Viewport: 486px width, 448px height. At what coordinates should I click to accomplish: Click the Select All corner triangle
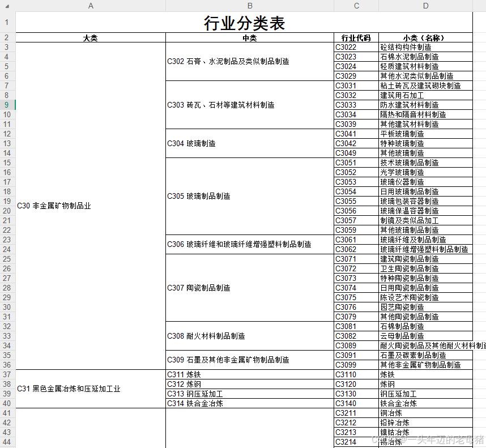click(x=7, y=6)
